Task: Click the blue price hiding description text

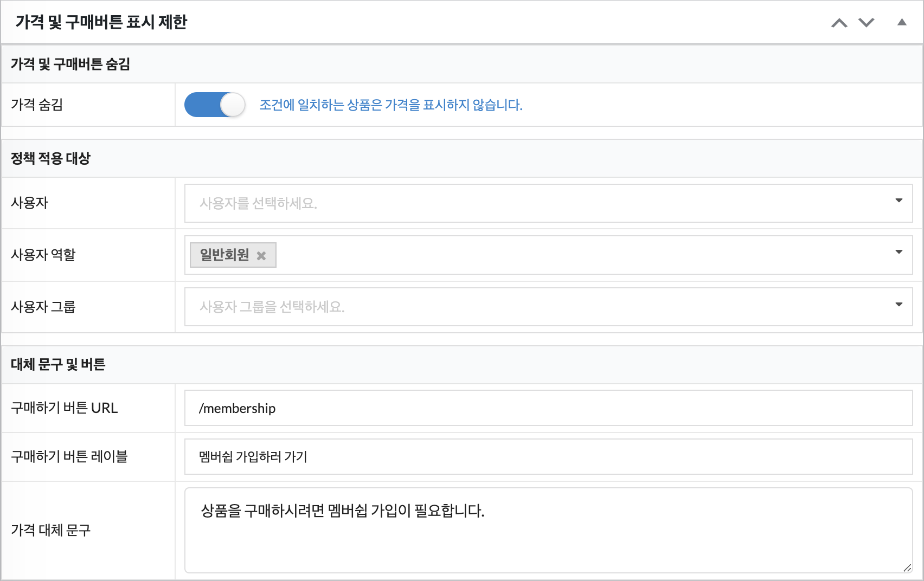Action: point(390,105)
